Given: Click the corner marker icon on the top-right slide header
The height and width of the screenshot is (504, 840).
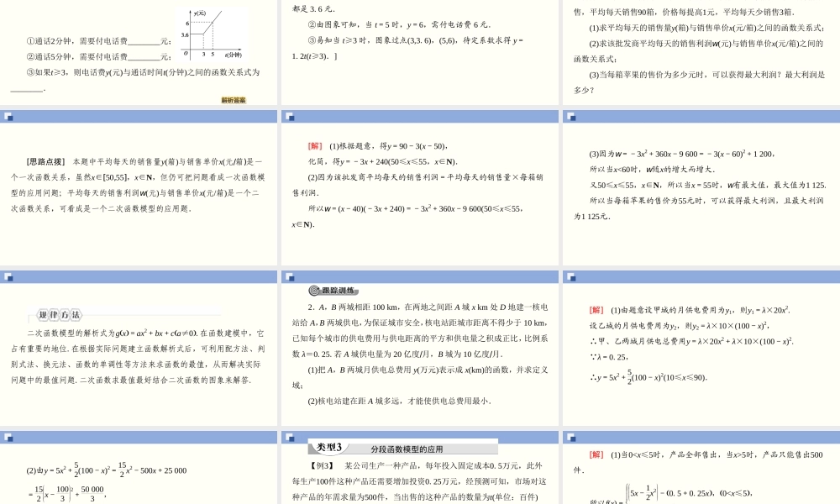Looking at the screenshot, I should [x=570, y=116].
